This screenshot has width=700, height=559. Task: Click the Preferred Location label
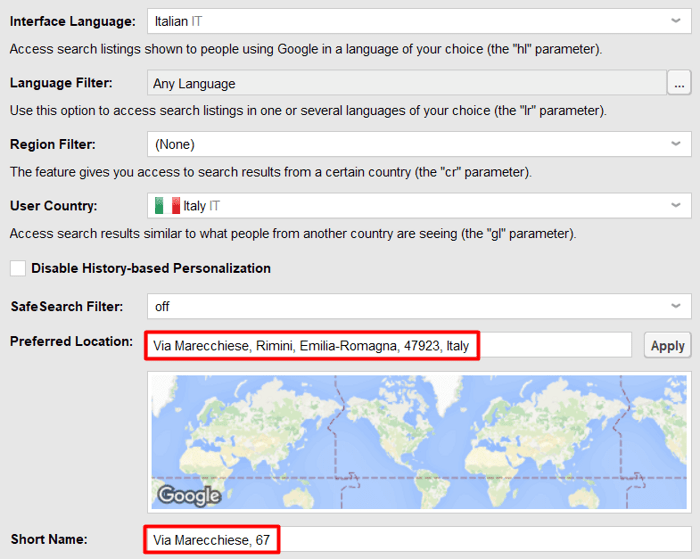[x=71, y=342]
